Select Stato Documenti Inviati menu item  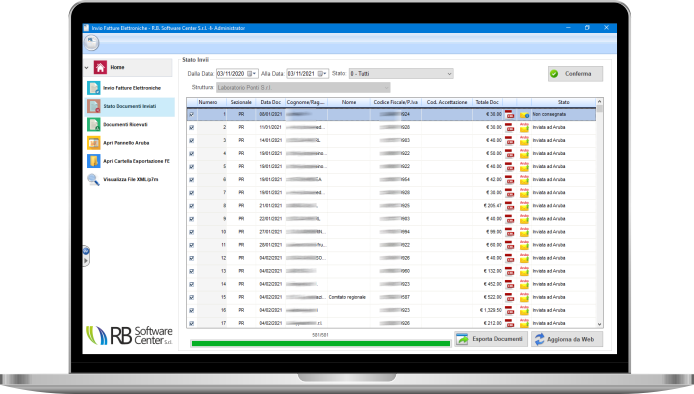click(x=130, y=106)
